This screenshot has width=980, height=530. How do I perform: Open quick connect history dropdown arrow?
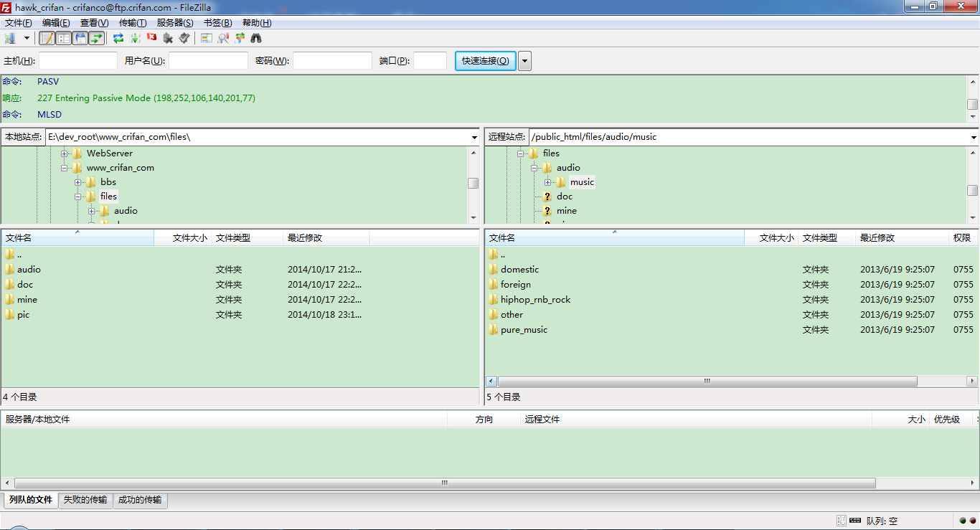525,61
